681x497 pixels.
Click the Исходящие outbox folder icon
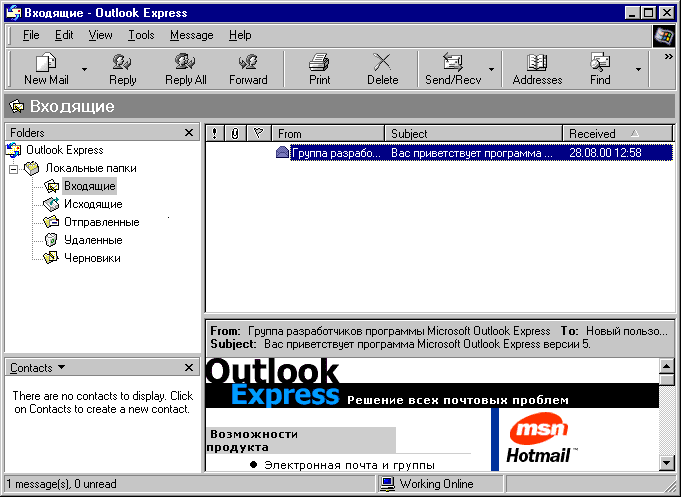coord(51,204)
